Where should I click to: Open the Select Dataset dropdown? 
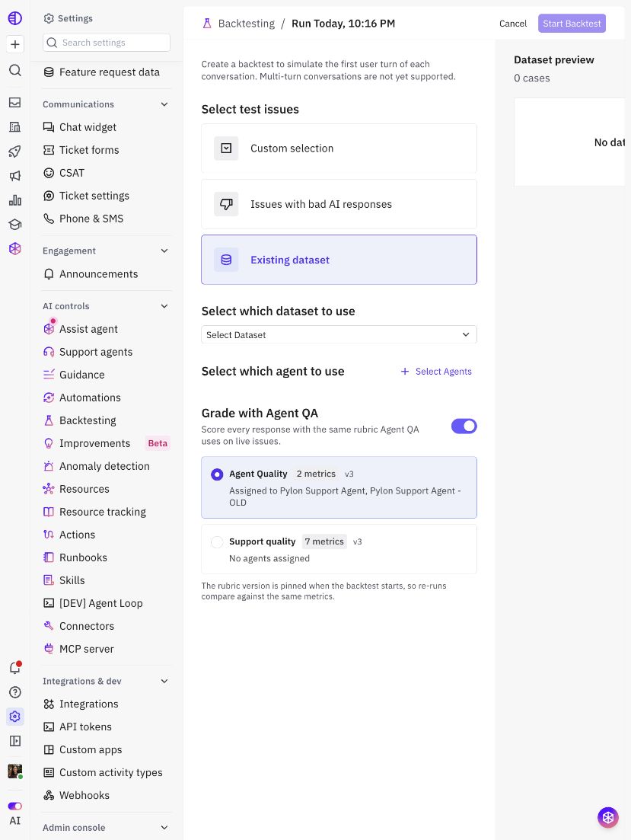tap(339, 335)
